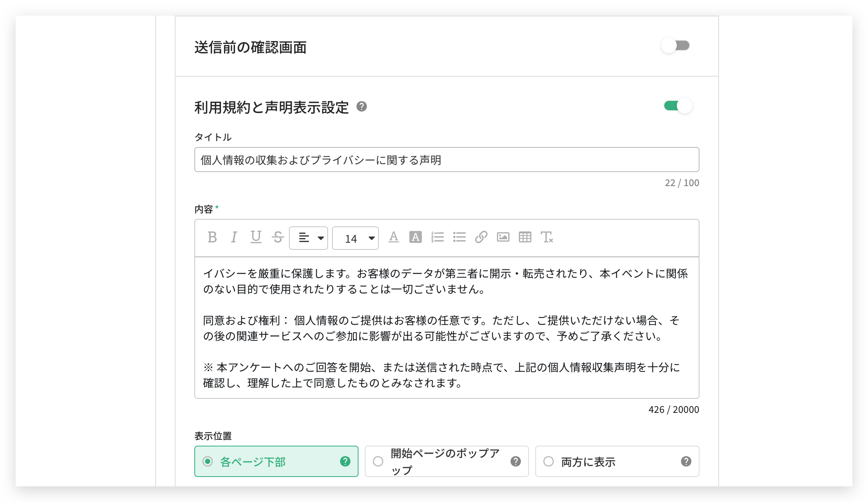Clear text formatting with the Tx icon
868x502 pixels.
pyautogui.click(x=547, y=237)
